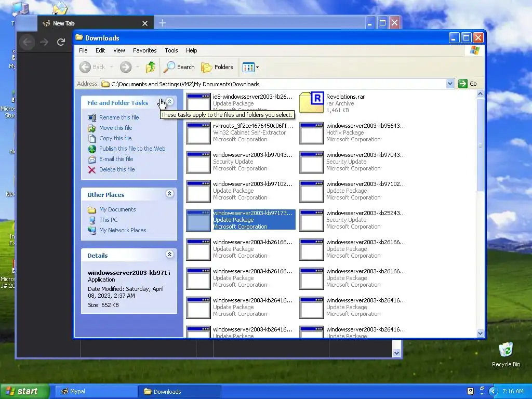Click the E-mail this file envelope icon

coord(92,159)
